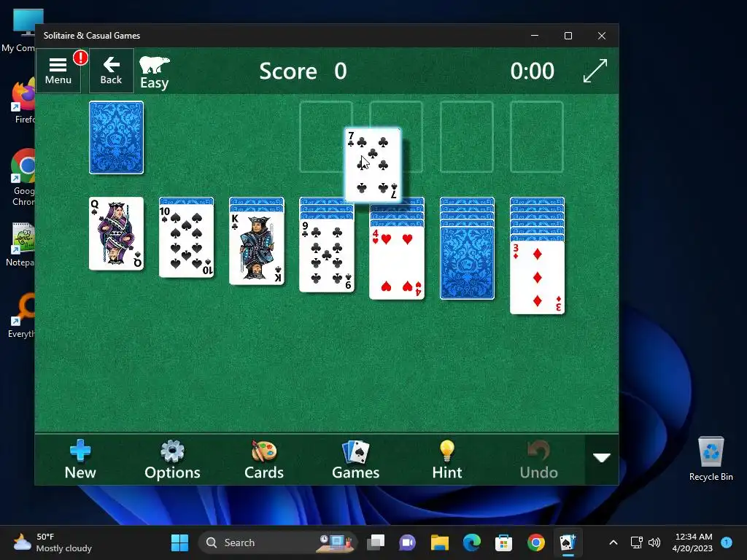This screenshot has width=747, height=560.
Task: Open the Recycle Bin desktop icon
Action: (x=711, y=459)
